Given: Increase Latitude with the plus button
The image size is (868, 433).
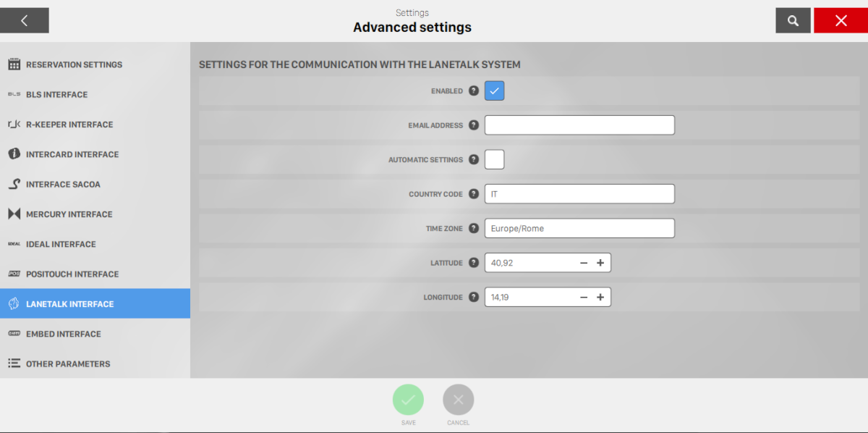Looking at the screenshot, I should [x=600, y=263].
